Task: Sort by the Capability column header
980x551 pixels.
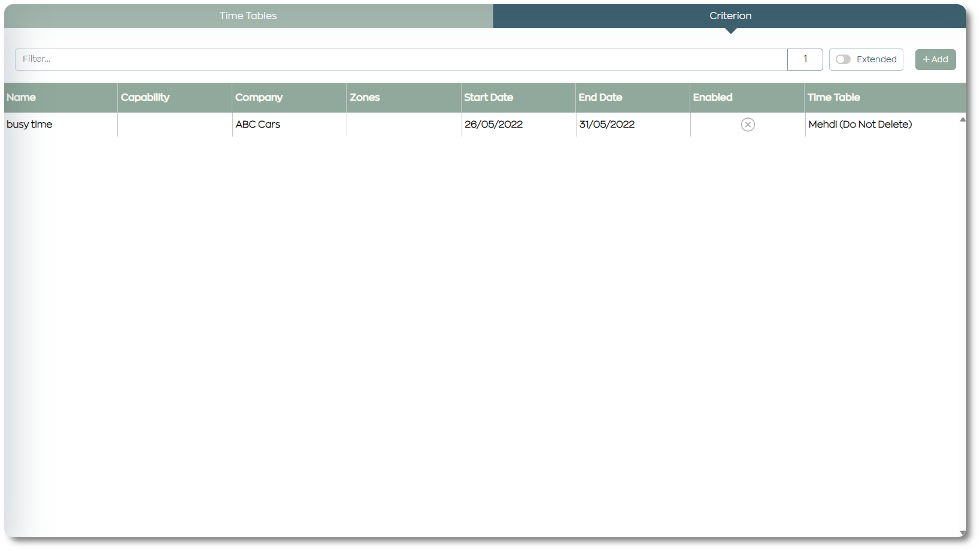Action: [x=175, y=98]
